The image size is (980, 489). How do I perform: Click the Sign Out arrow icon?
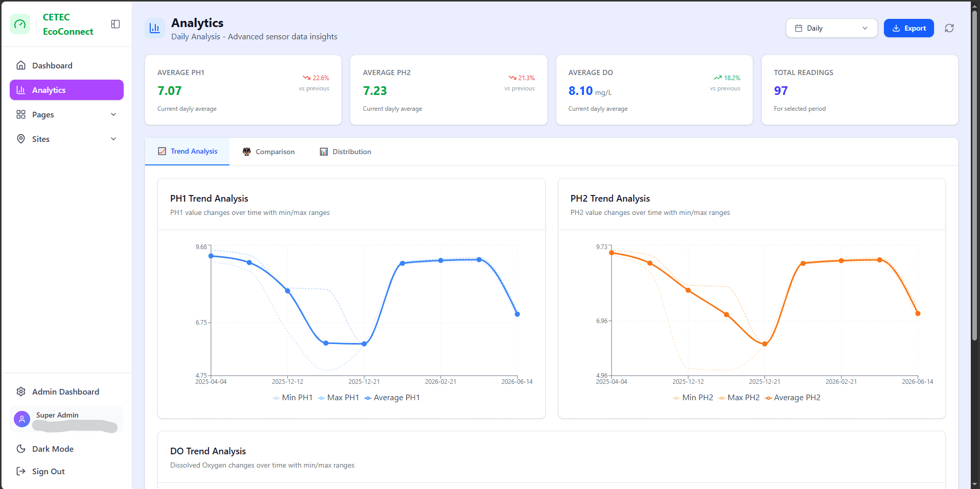21,471
